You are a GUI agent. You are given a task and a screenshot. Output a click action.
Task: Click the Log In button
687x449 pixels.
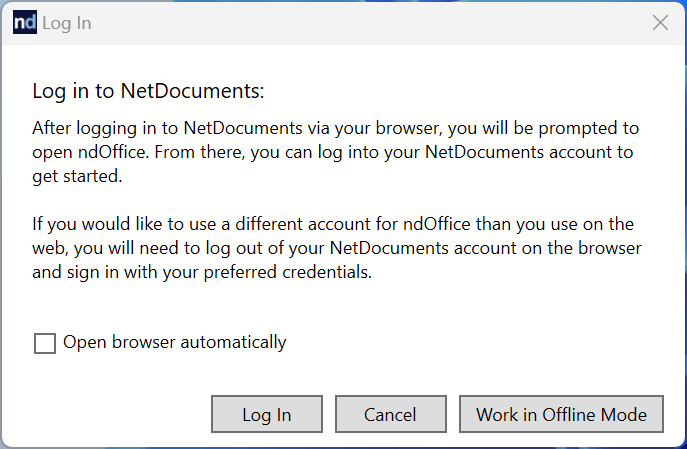267,414
